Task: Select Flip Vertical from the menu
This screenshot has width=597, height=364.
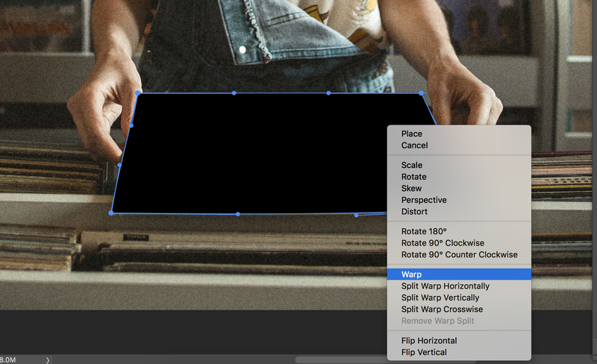Action: tap(459, 352)
